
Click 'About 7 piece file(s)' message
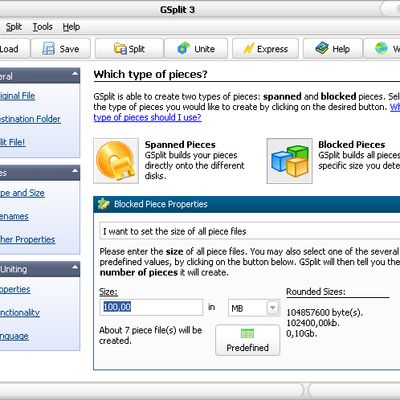(151, 335)
